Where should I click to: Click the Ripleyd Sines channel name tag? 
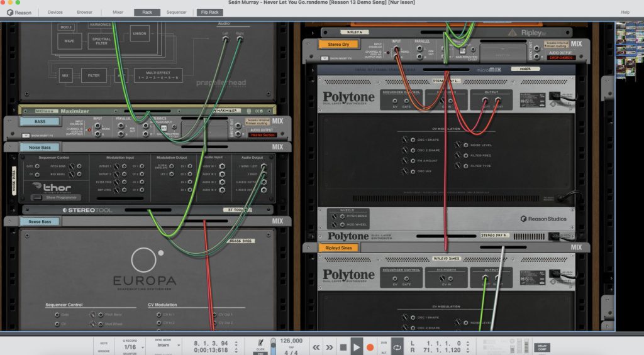tap(338, 248)
